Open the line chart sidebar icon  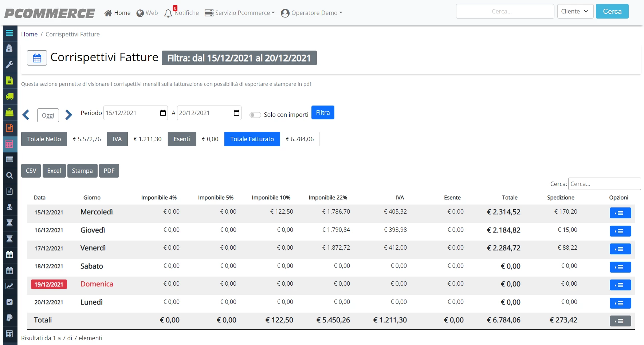[x=9, y=286]
